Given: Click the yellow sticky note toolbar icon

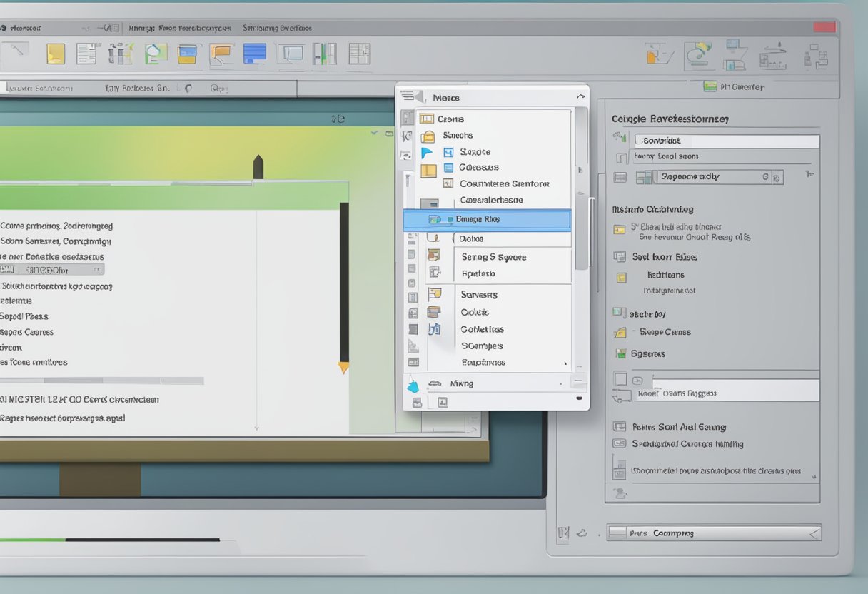Looking at the screenshot, I should (x=56, y=54).
